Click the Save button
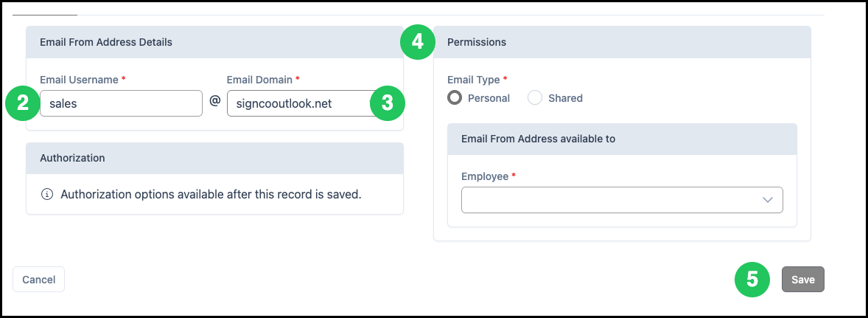Viewport: 868px width, 318px height. [802, 279]
